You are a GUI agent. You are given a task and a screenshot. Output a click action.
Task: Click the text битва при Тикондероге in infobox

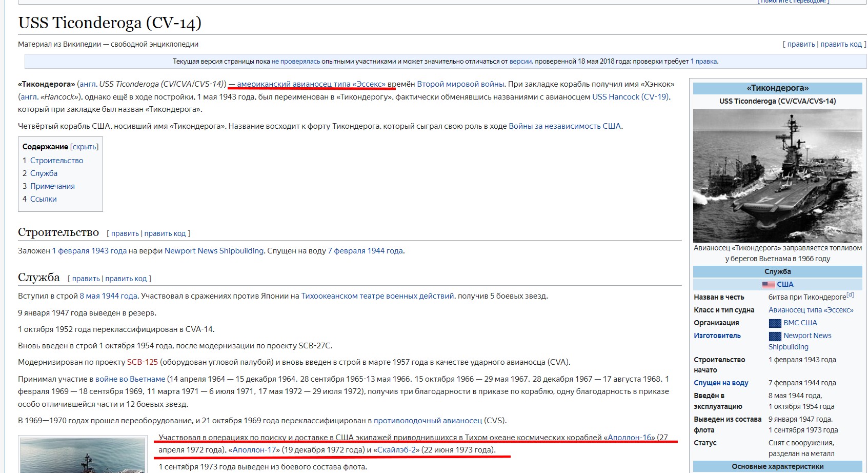click(x=807, y=298)
